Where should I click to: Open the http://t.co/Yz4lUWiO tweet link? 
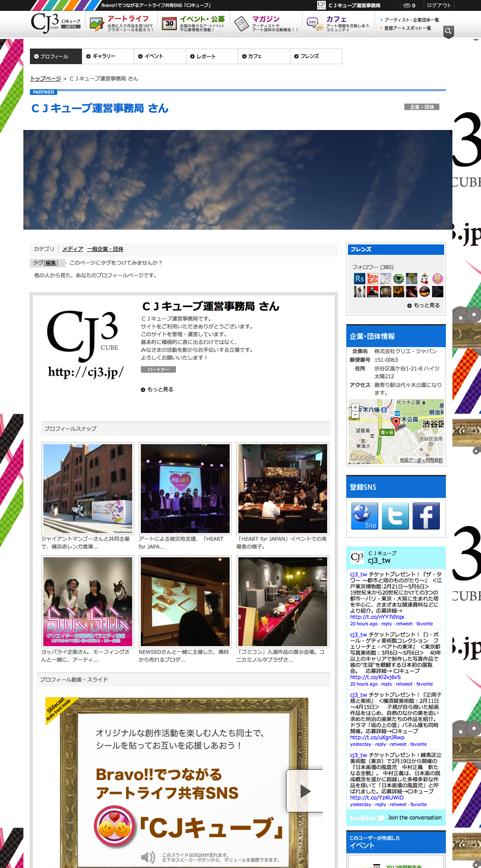point(377,797)
